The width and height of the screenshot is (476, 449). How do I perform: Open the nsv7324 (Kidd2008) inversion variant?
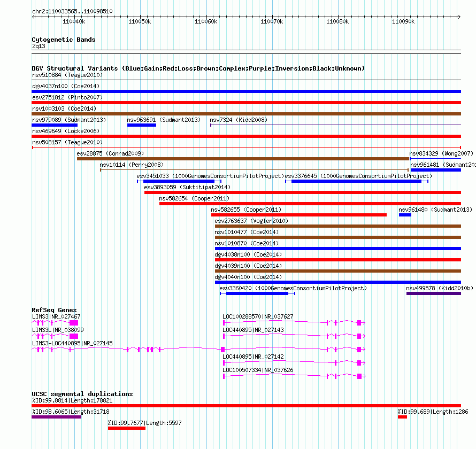tap(335, 125)
